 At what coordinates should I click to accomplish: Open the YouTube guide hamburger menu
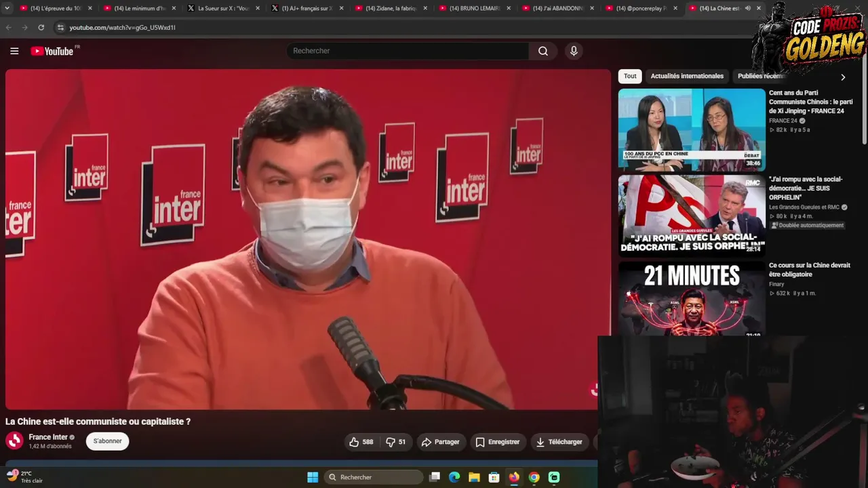pyautogui.click(x=14, y=51)
